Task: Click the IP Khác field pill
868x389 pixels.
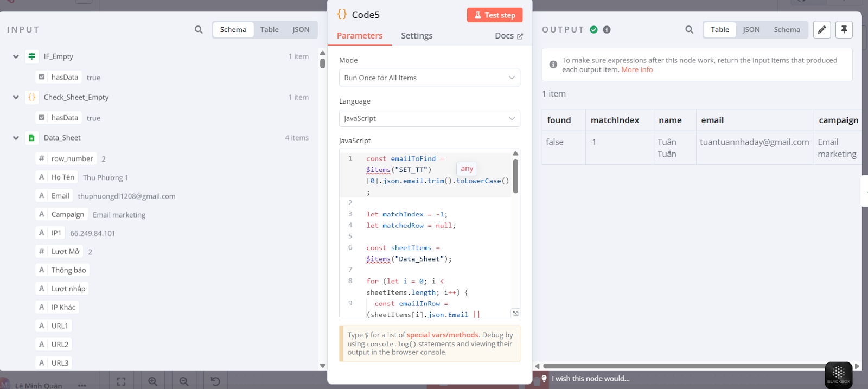Action: (57, 307)
